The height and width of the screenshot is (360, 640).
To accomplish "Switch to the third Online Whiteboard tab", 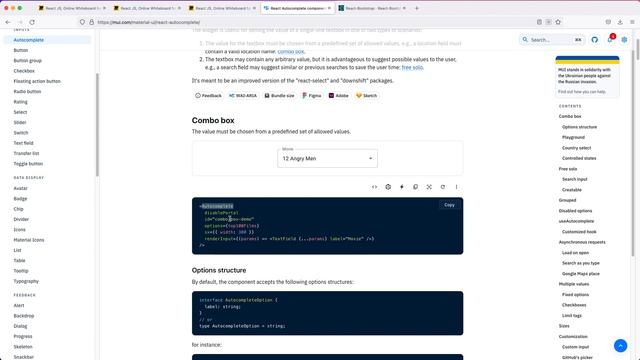I will pos(222,8).
